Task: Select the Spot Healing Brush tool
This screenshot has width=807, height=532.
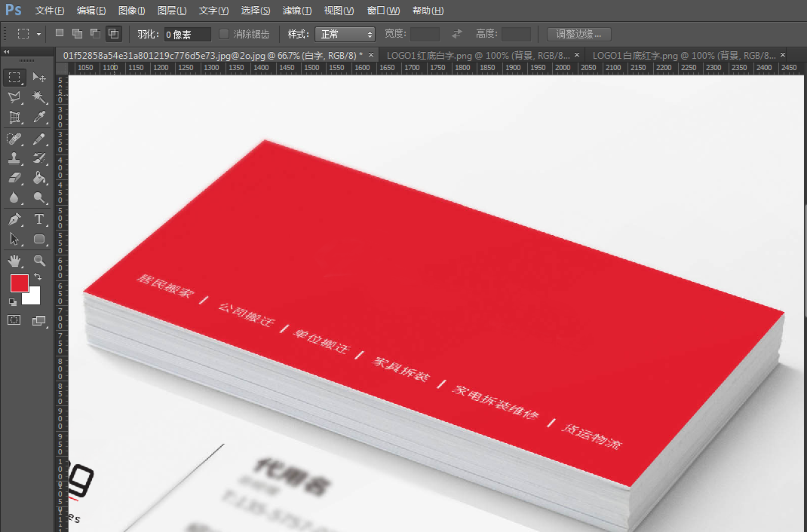Action: click(14, 139)
